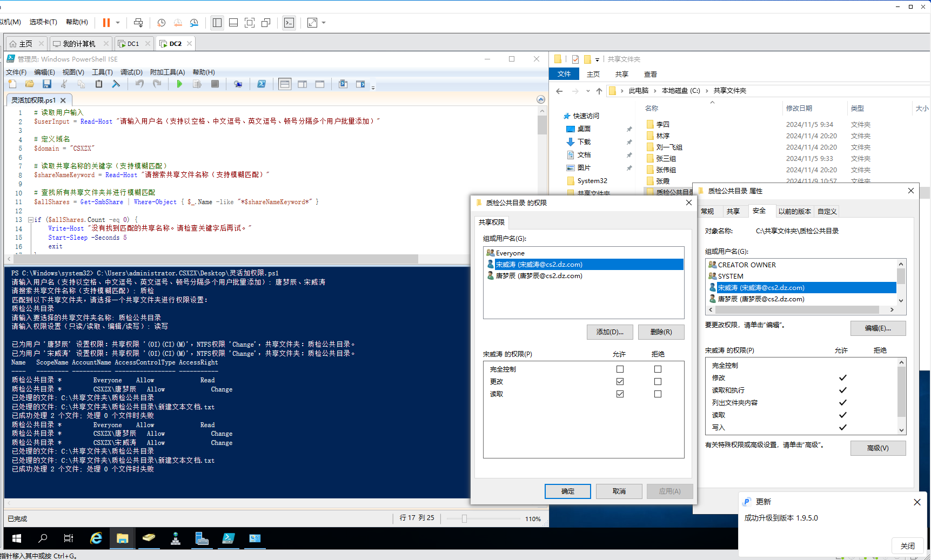Viewport: 931px width, 560px height.
Task: Click 高级(V) button in properties dialog
Action: [878, 448]
